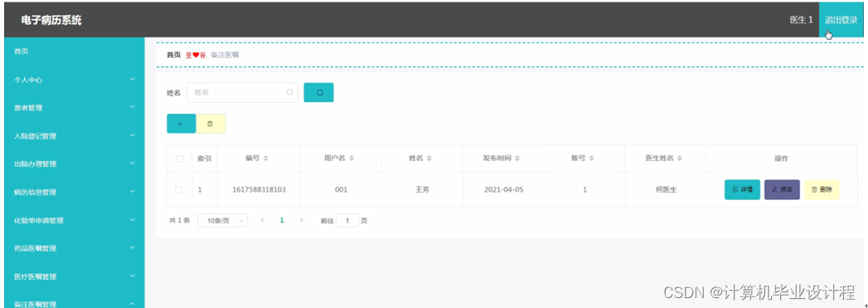The width and height of the screenshot is (868, 308).
Task: Click the trash batch-delete button
Action: point(211,124)
